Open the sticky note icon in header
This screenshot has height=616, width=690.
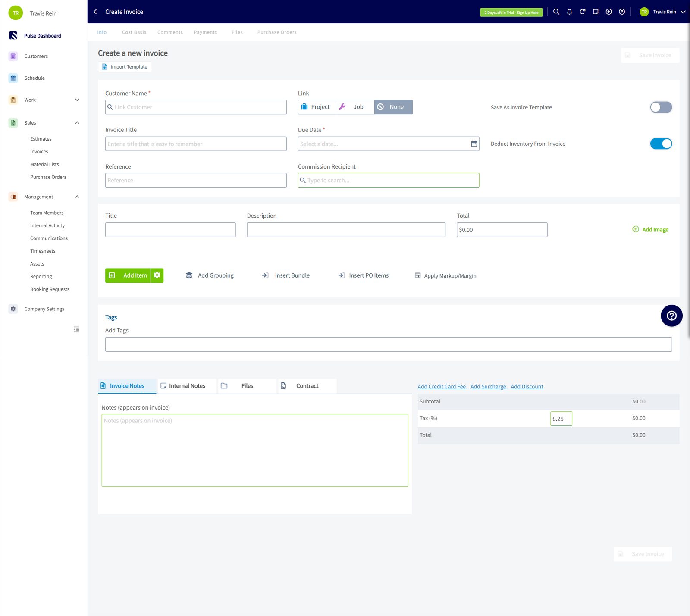[596, 12]
